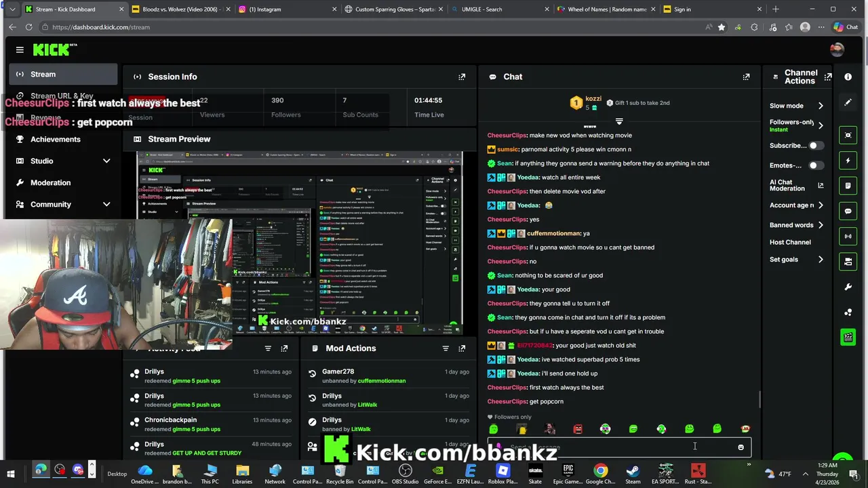Open the emoji picker in chat input
Image resolution: width=868 pixels, height=488 pixels.
(x=741, y=447)
